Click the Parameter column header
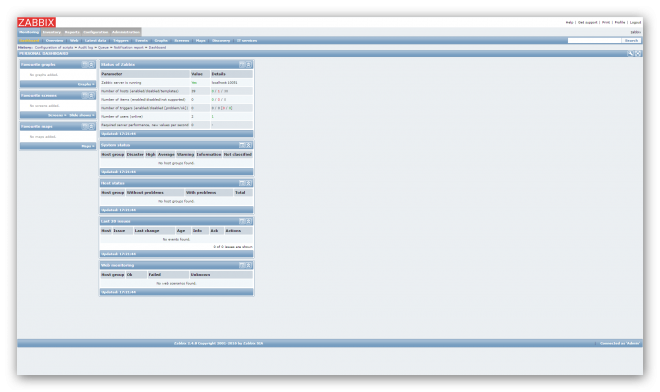This screenshot has width=660, height=392. tap(145, 74)
